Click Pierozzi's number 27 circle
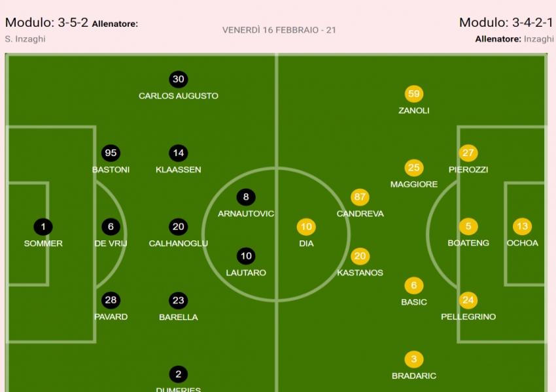The height and width of the screenshot is (392, 556). [x=468, y=154]
